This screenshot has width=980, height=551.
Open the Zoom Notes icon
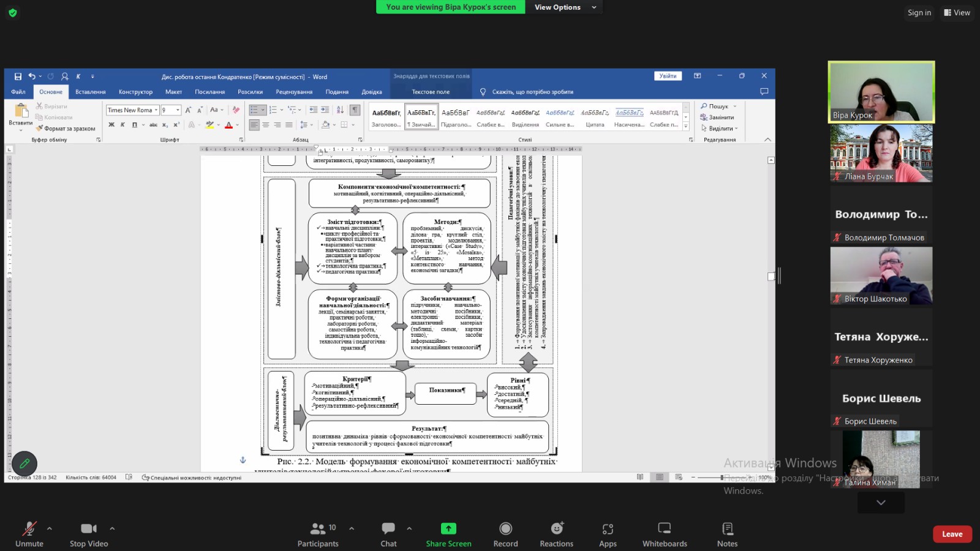coord(727,529)
